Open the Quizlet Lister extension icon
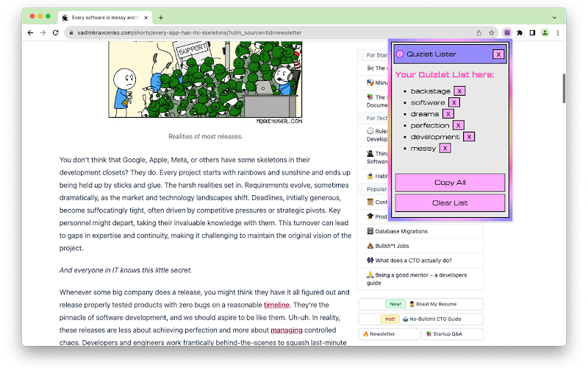 tap(507, 32)
